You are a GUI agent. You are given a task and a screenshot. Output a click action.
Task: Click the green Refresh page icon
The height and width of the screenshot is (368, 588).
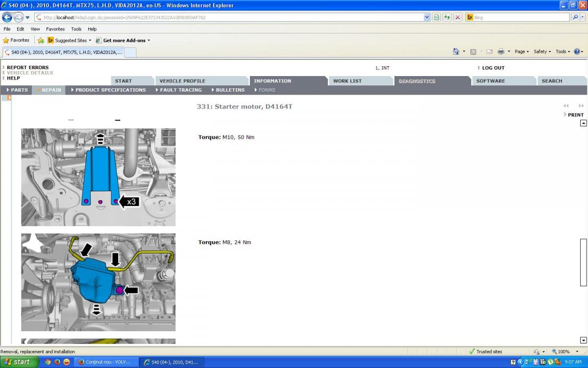tap(447, 17)
